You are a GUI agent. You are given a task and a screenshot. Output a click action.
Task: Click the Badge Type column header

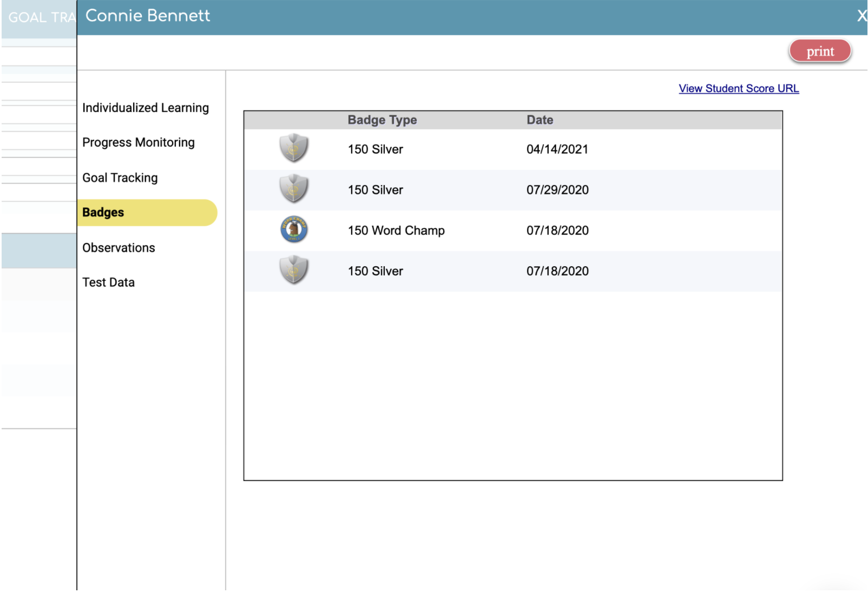click(x=382, y=120)
